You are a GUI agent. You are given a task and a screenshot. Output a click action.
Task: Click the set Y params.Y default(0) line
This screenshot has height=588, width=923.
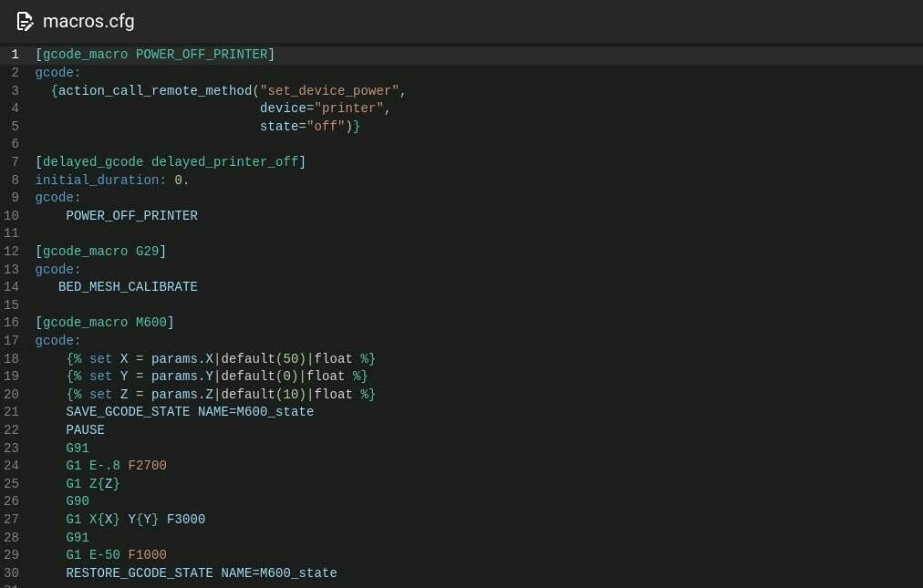(x=217, y=377)
